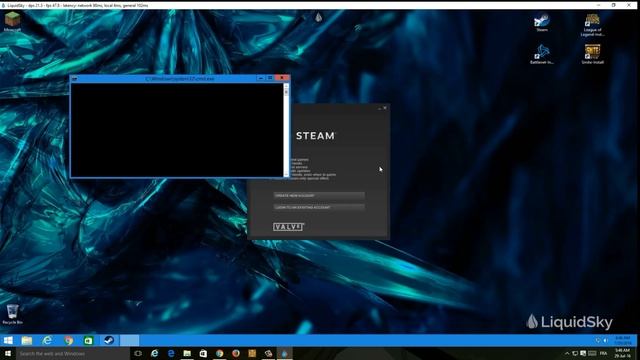Select the active cmd window button on blue taskbar
Image resolution: width=640 pixels, height=360 pixels.
pyautogui.click(x=129, y=340)
